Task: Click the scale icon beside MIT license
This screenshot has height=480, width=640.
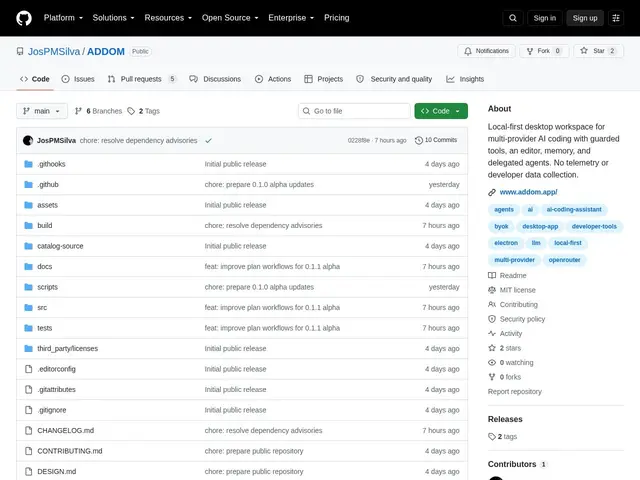Action: pyautogui.click(x=492, y=290)
